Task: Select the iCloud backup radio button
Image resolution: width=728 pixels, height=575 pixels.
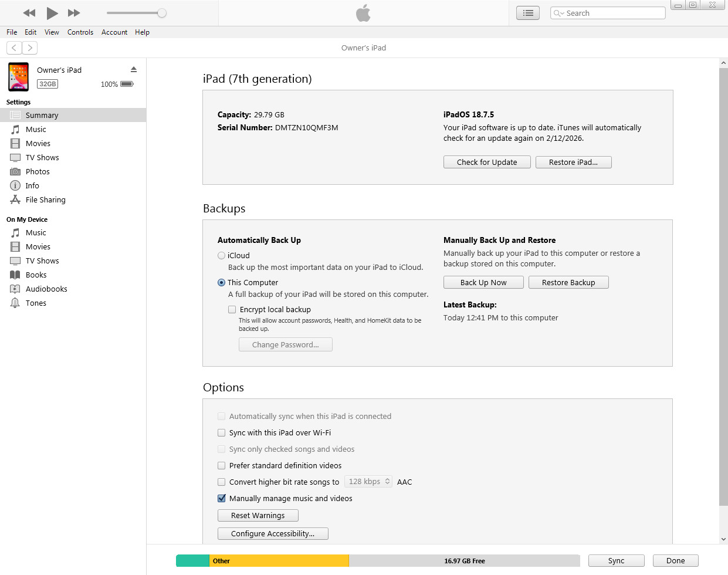Action: 222,255
